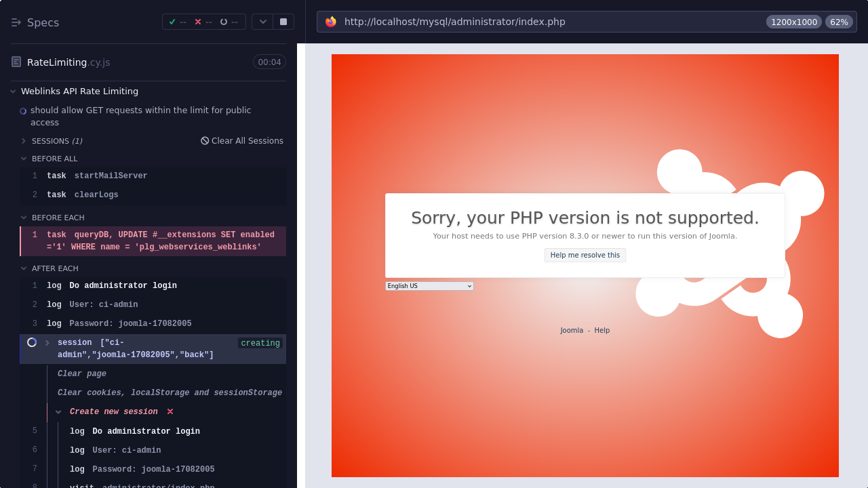Open the English US language dropdown
868x488 pixels.
pos(429,286)
